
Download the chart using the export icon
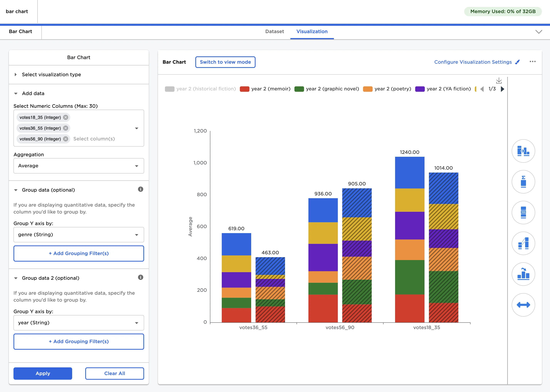[x=499, y=80]
